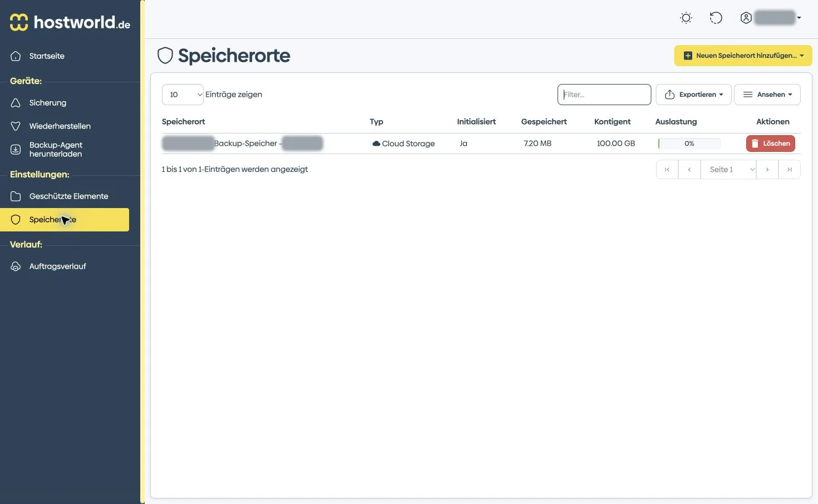The width and height of the screenshot is (818, 504).
Task: Open the user account menu
Action: [771, 18]
